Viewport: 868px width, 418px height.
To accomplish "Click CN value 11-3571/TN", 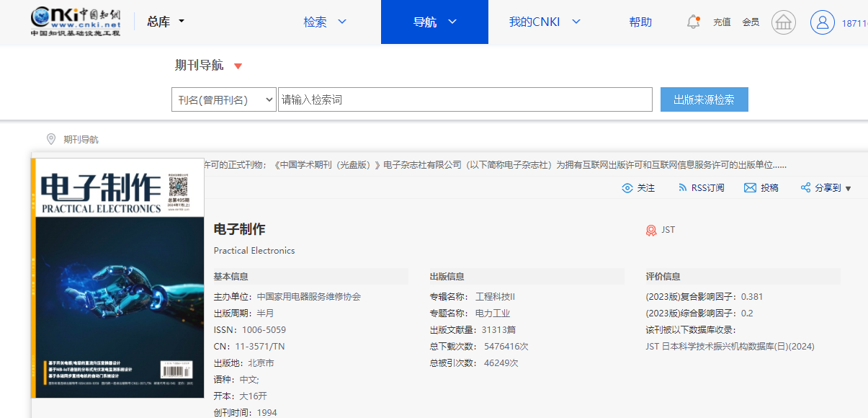I will pos(259,347).
